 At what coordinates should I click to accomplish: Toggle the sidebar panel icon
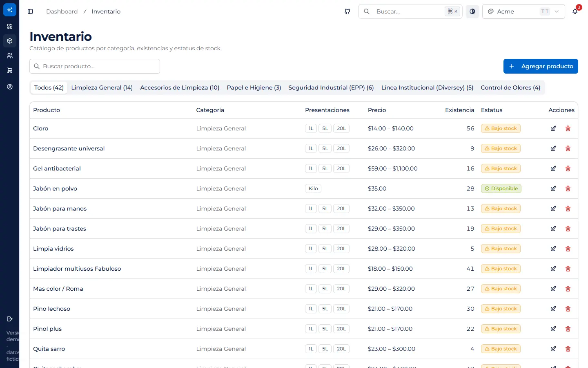click(30, 11)
